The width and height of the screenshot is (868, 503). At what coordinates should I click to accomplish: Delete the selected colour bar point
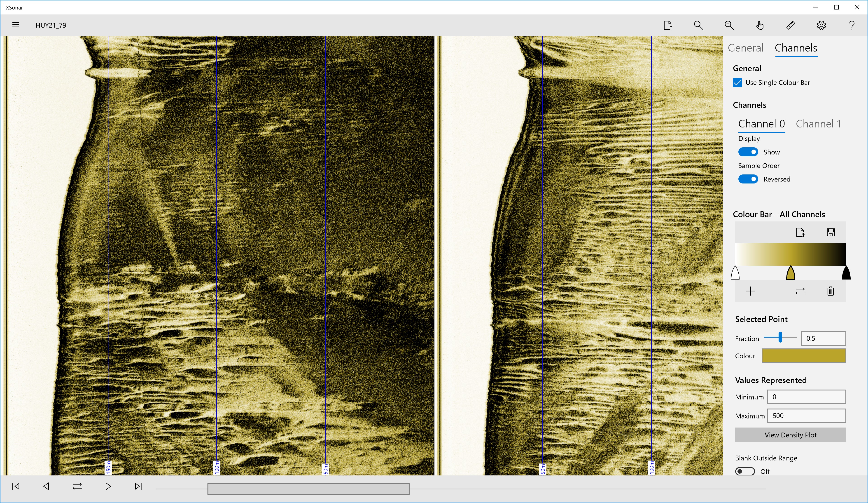point(831,291)
